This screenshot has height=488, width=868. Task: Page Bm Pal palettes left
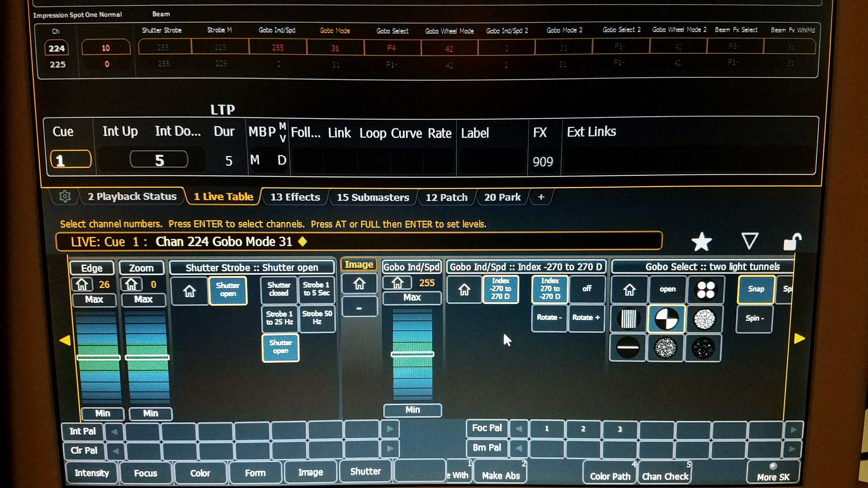click(x=519, y=448)
